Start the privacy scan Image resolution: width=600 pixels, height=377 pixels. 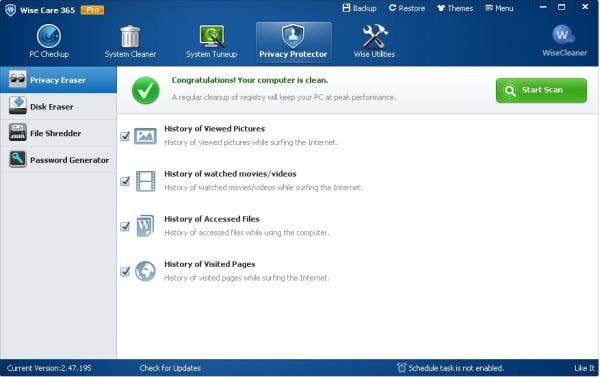coord(541,90)
